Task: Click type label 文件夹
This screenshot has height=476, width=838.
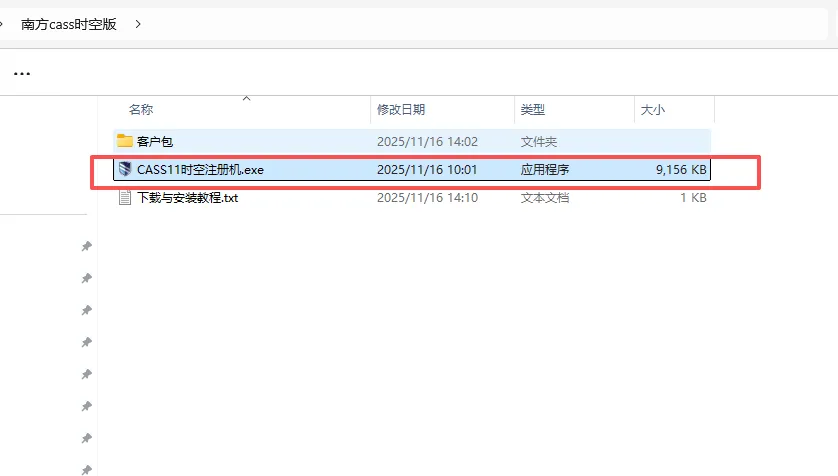Action: point(539,142)
